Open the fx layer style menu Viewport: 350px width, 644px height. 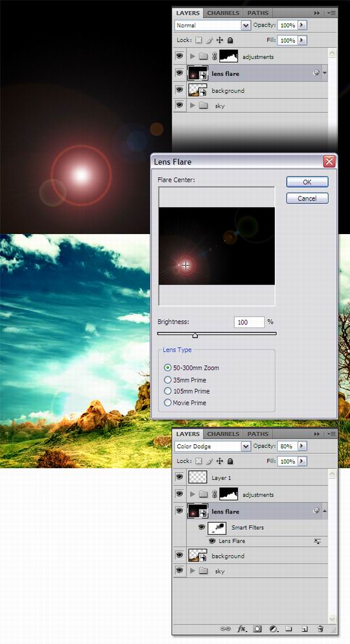(242, 629)
